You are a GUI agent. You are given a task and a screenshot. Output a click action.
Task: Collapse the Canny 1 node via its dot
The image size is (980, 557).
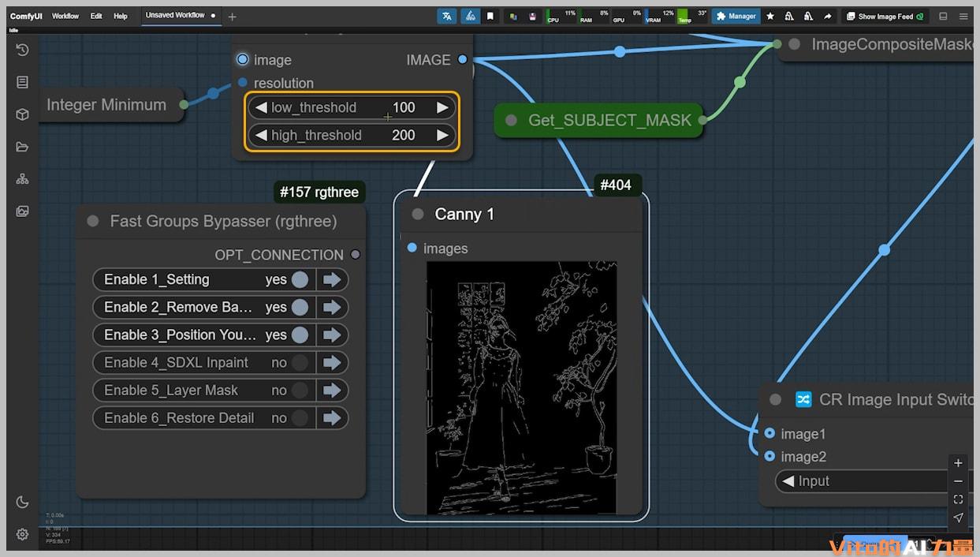[418, 215]
